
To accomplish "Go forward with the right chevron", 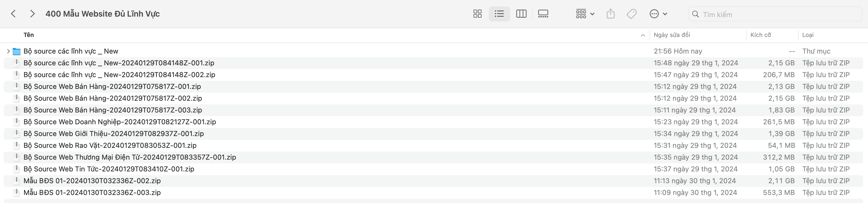I will [32, 14].
